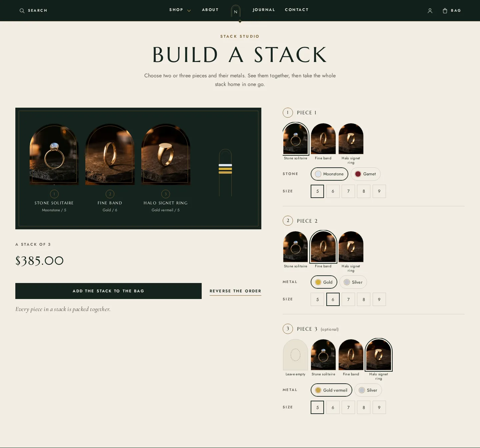Image resolution: width=480 pixels, height=448 pixels.
Task: Select Gold metal for Piece 2
Action: [324, 282]
